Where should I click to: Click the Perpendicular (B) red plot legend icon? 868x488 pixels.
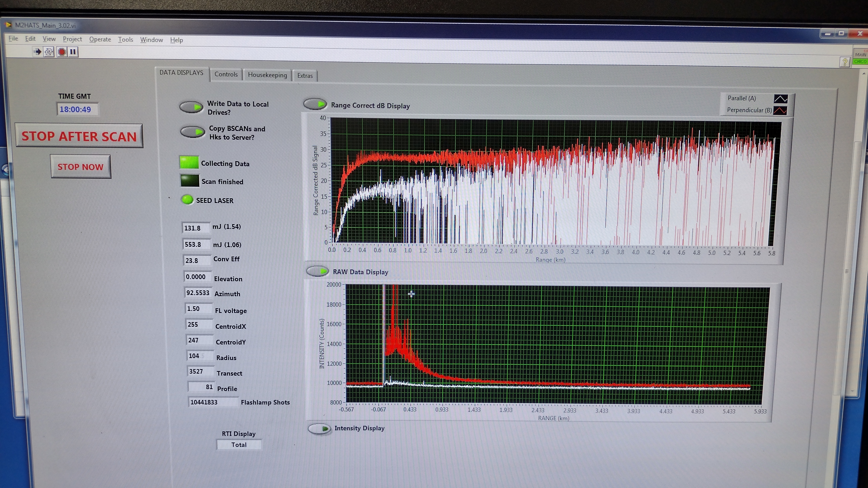coord(780,110)
